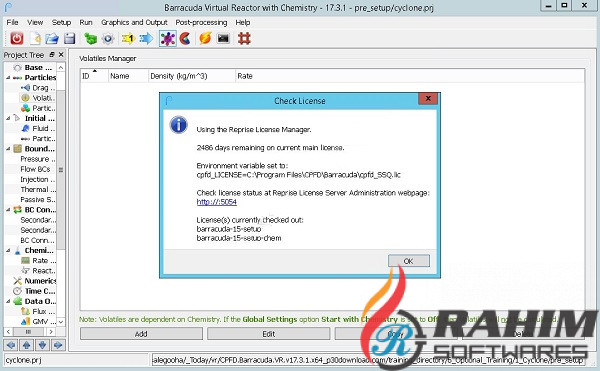Image resolution: width=600 pixels, height=371 pixels.
Task: Select the Flow BCs tree item
Action: click(35, 169)
